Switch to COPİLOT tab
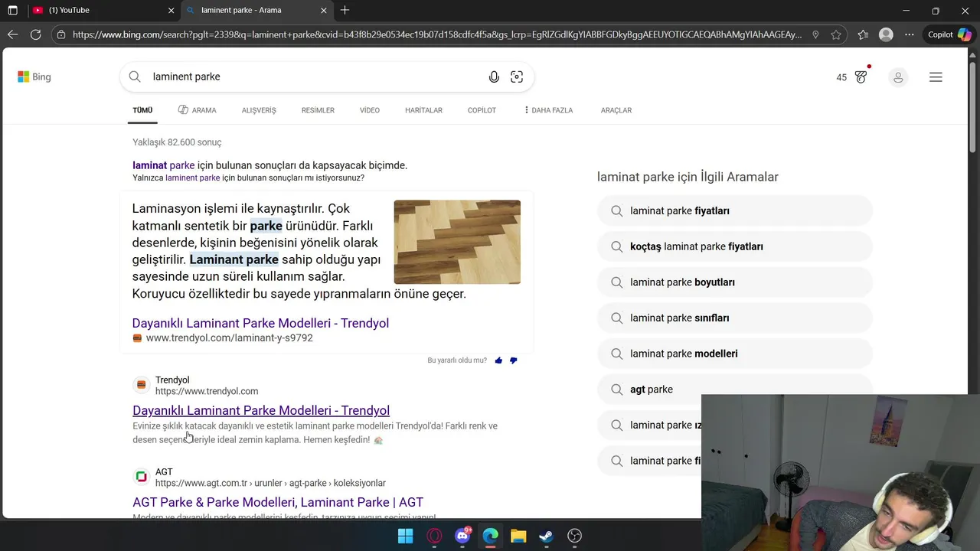980x551 pixels. [x=482, y=110]
